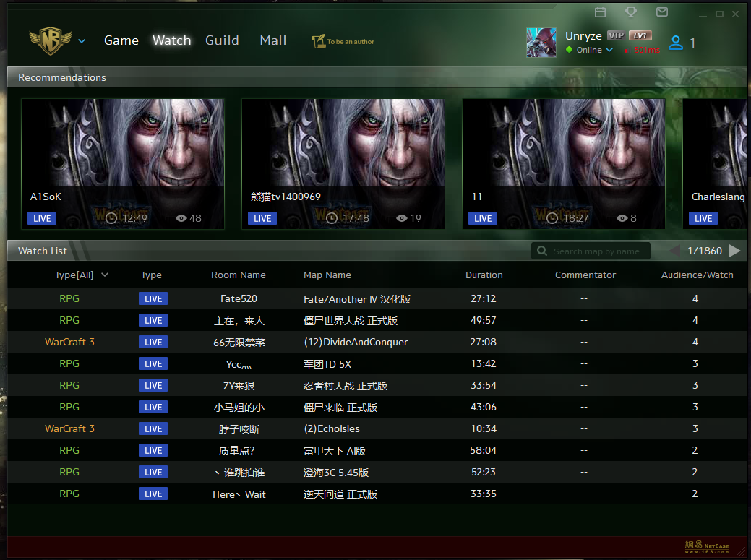This screenshot has height=560, width=751.
Task: Click the Room Name column header
Action: click(x=239, y=275)
